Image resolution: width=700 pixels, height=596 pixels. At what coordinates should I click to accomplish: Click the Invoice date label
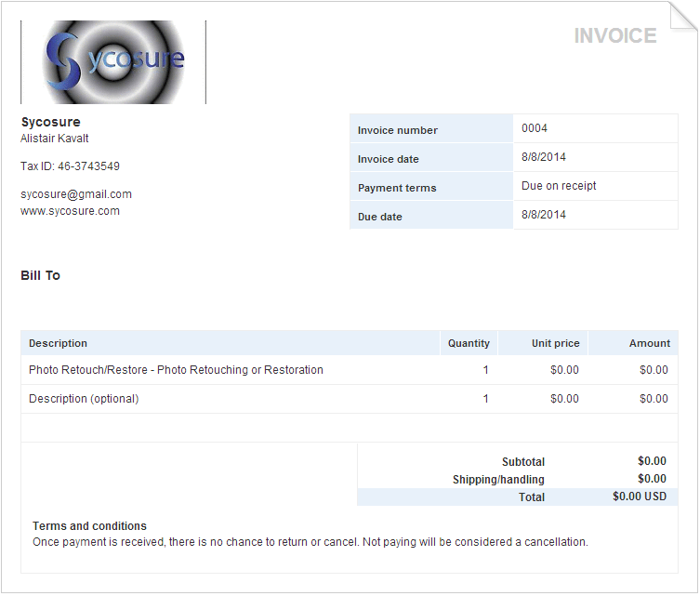click(388, 159)
